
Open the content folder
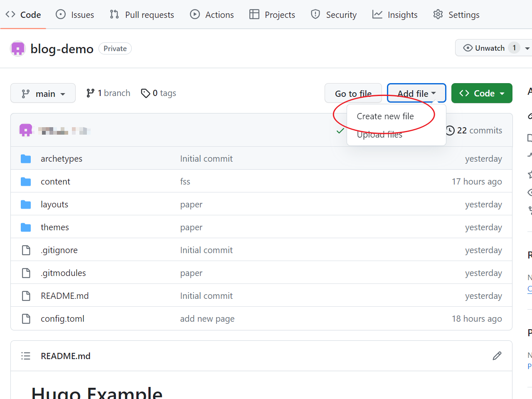coord(55,182)
